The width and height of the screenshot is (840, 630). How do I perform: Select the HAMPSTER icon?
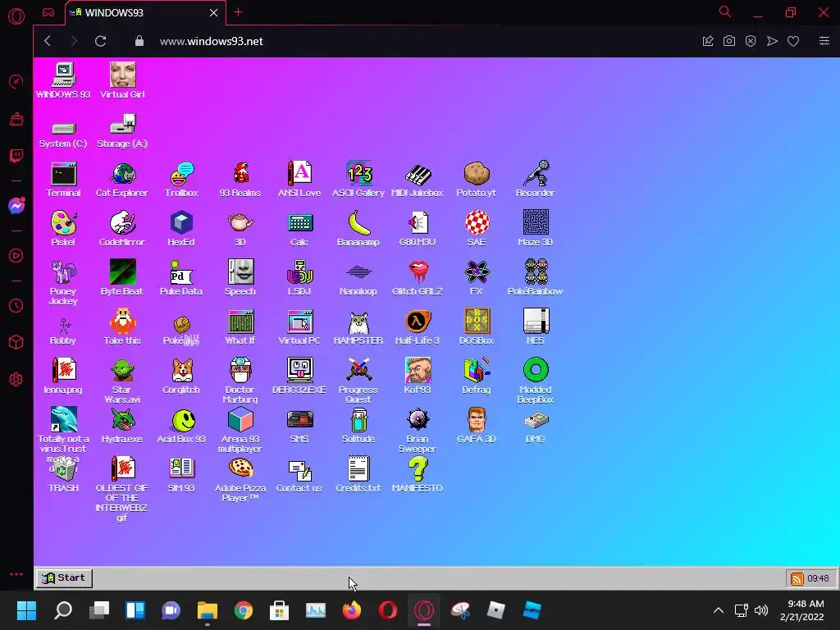tap(358, 327)
